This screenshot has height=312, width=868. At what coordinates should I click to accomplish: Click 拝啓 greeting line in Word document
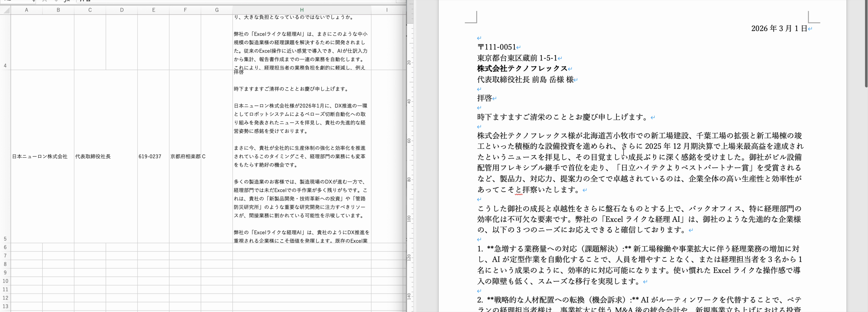pos(485,98)
